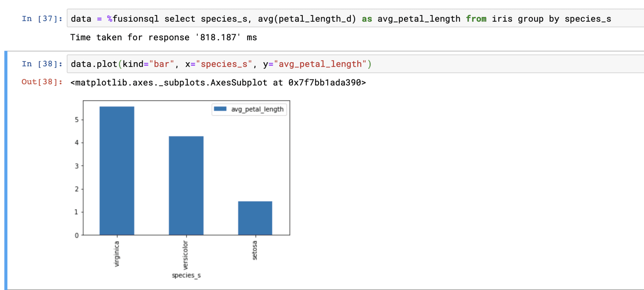Click the y-axis tick value 3

click(x=77, y=166)
